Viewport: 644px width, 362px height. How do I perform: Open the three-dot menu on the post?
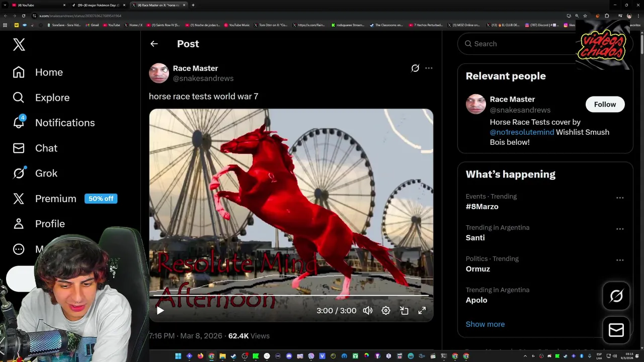[x=429, y=68]
